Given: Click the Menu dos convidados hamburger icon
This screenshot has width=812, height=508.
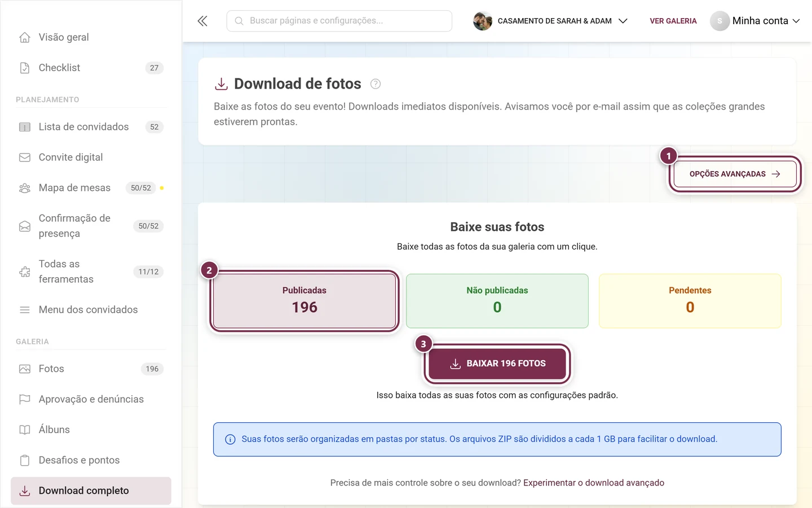Looking at the screenshot, I should pyautogui.click(x=25, y=310).
